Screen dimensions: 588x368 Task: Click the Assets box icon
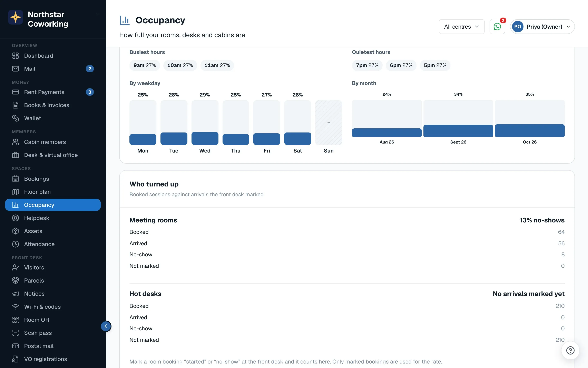click(x=16, y=231)
